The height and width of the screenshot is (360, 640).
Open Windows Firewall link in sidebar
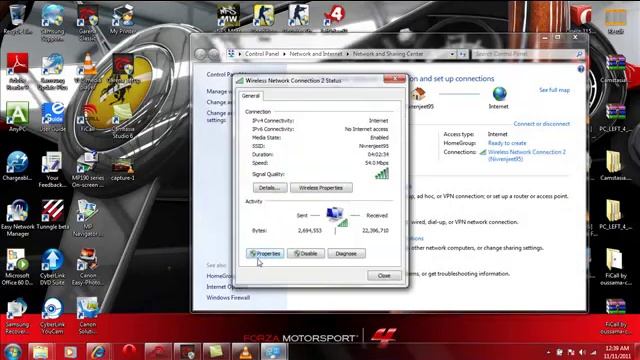(228, 298)
